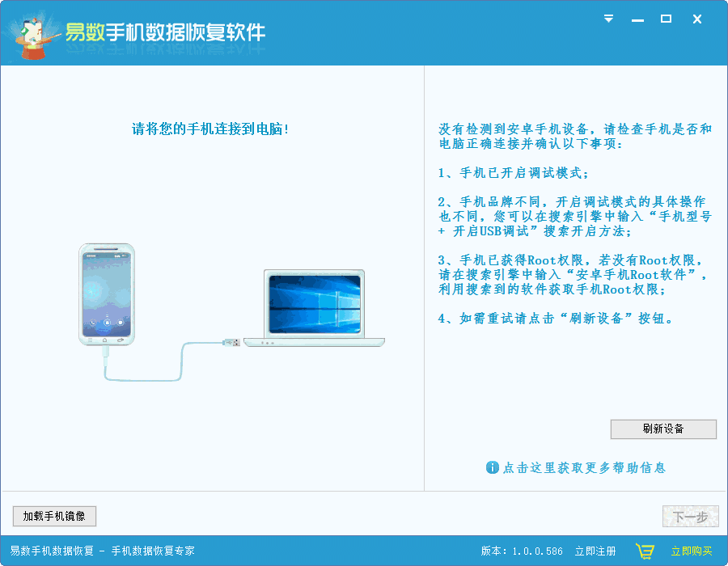Click the 刷新设备 refresh device button
The image size is (728, 566).
click(663, 429)
